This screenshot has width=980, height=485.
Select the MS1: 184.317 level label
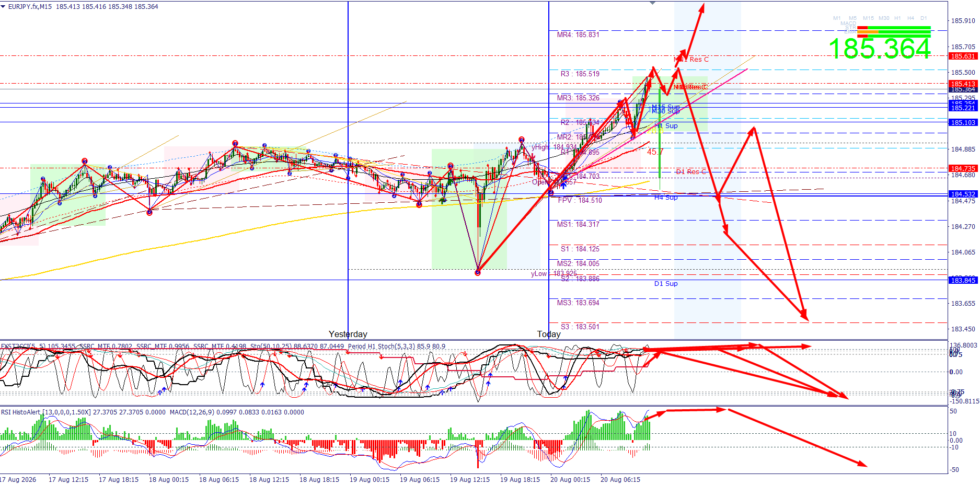[x=578, y=225]
